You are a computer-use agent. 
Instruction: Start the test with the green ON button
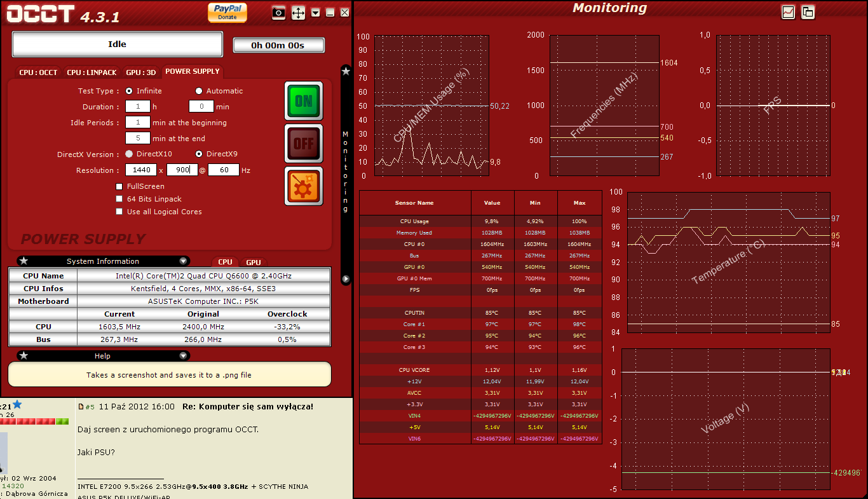(304, 100)
